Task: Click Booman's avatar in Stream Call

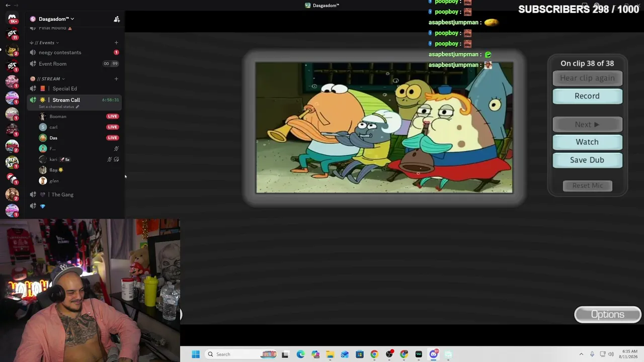Action: pyautogui.click(x=43, y=117)
